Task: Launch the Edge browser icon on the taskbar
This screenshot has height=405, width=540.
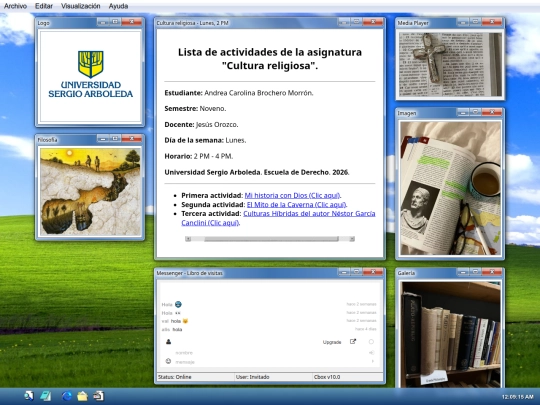Action: tap(66, 396)
